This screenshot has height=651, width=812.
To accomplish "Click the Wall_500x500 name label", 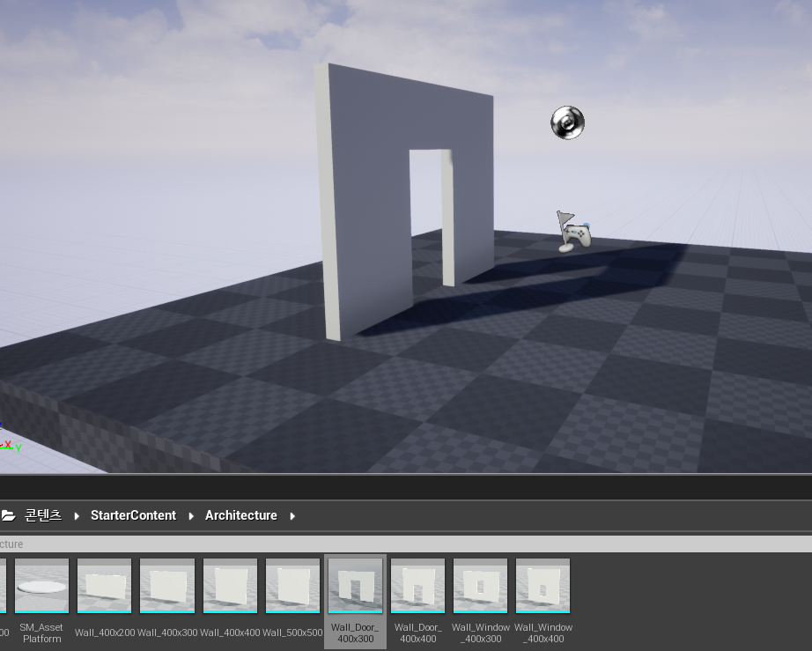I will coord(292,633).
